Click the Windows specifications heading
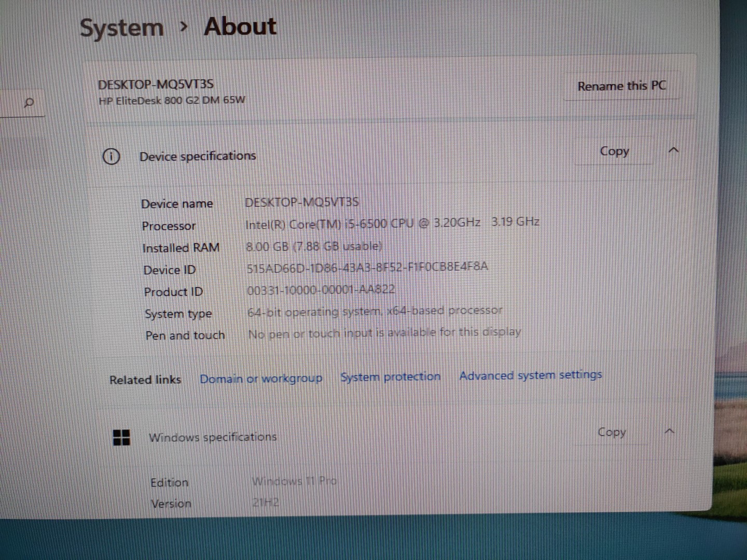 [213, 437]
